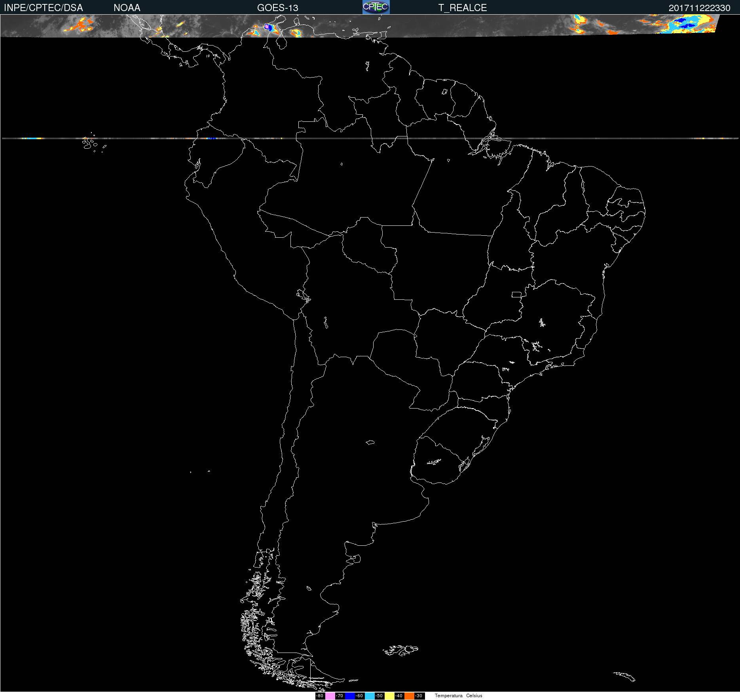Click the GOES-13 satellite label
This screenshot has width=740, height=700.
[x=278, y=8]
